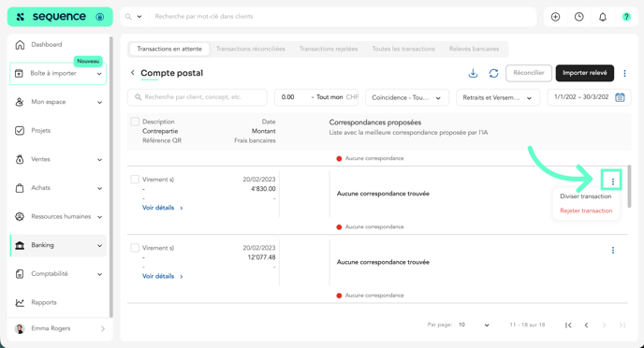The width and height of the screenshot is (644, 348).
Task: Expand the Banking submenu chevron
Action: (99, 245)
